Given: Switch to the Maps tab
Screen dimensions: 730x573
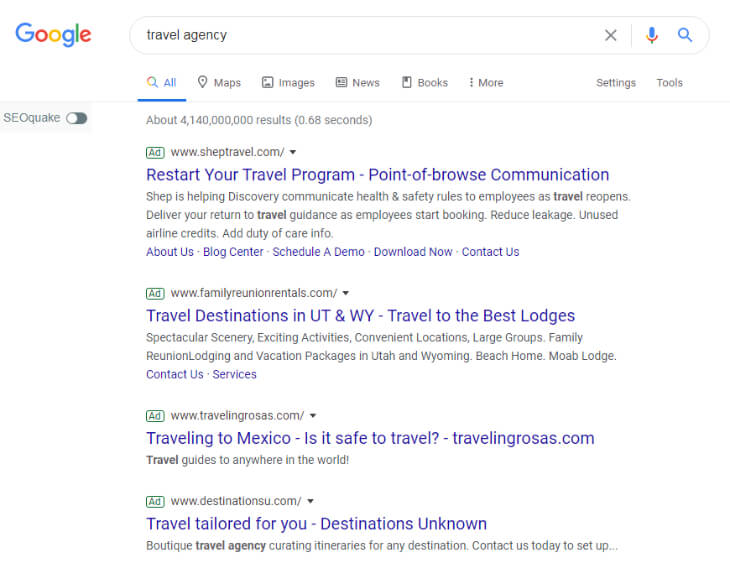Looking at the screenshot, I should (x=219, y=83).
